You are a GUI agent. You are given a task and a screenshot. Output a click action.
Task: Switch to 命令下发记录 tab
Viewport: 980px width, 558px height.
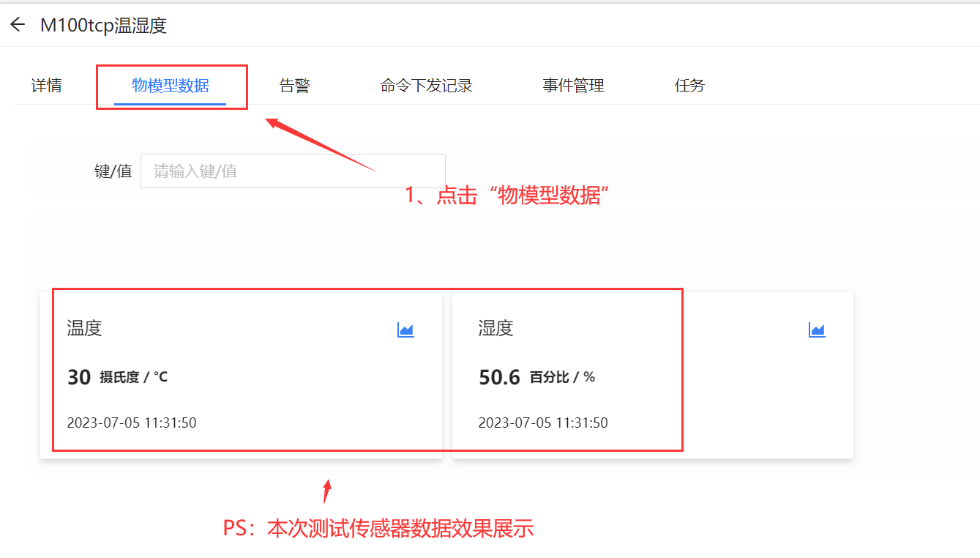click(427, 86)
